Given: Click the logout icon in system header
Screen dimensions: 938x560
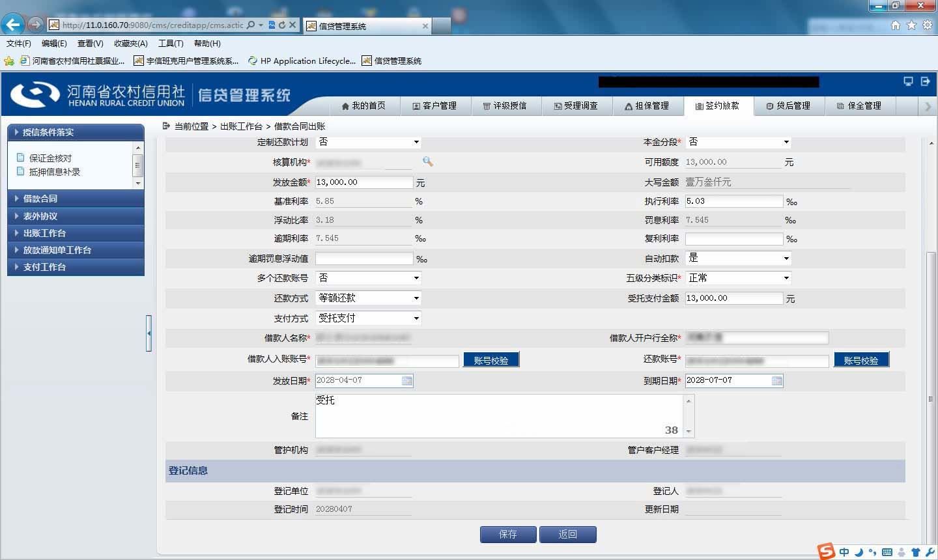Looking at the screenshot, I should coord(925,81).
